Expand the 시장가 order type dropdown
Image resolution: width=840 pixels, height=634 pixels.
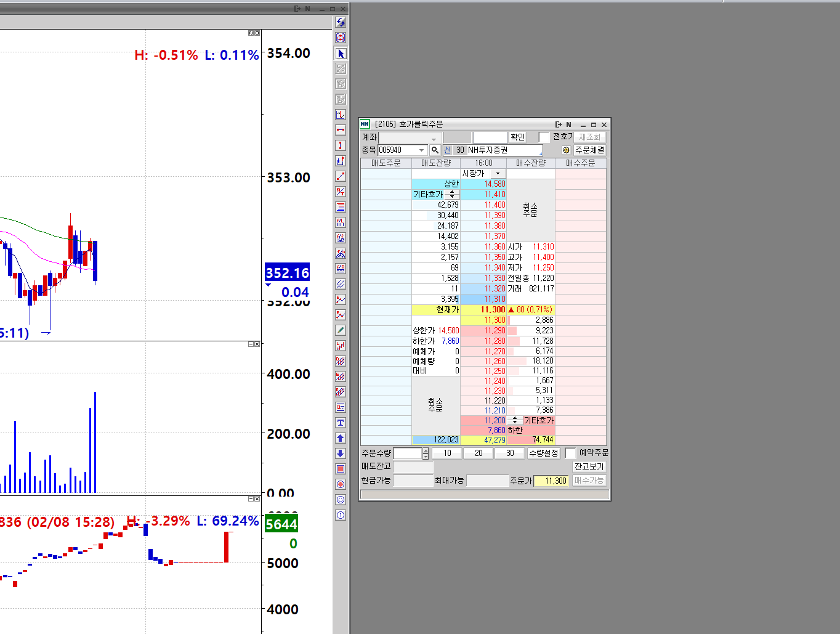[x=498, y=174]
